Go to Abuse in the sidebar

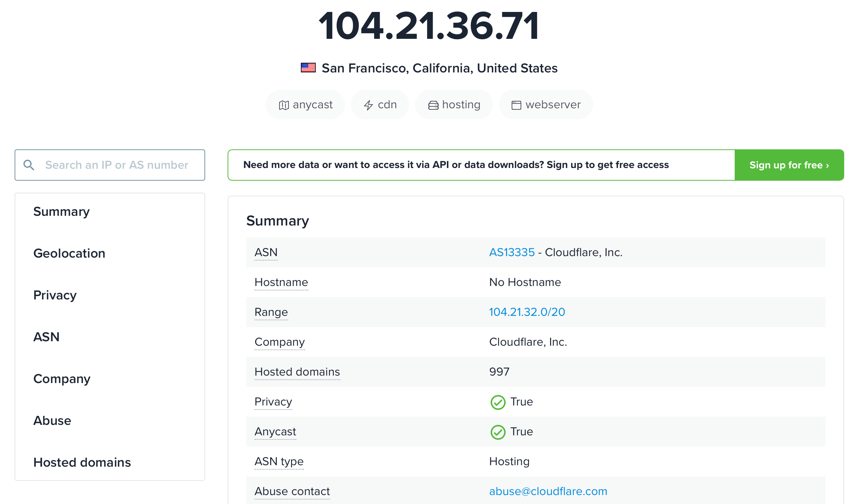(52, 420)
